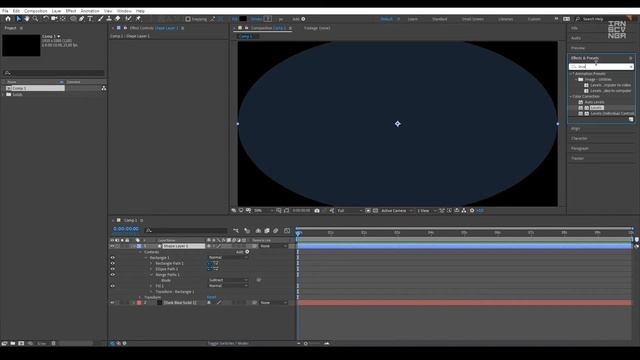Image resolution: width=640 pixels, height=360 pixels.
Task: Click flowchart icon beside Comp 1 in Project panel
Action: point(104,88)
